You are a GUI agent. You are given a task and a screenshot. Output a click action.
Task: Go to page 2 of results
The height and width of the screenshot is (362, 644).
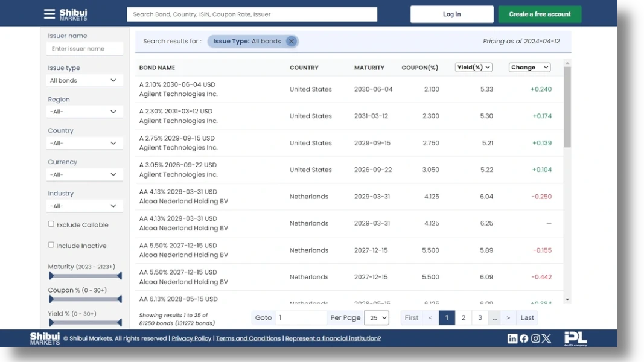463,318
